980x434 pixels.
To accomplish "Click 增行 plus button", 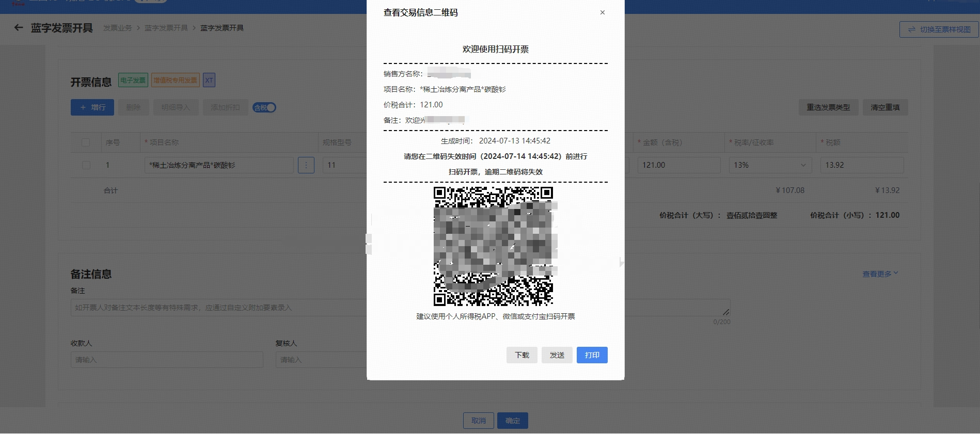I will click(92, 107).
